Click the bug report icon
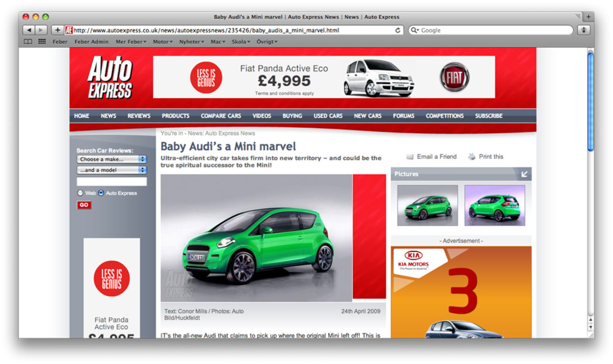Screen dimensions: 613x364 [583, 30]
